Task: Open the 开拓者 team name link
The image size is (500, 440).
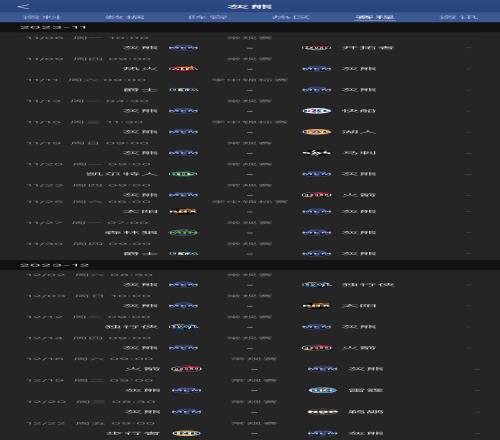Action: pos(368,48)
